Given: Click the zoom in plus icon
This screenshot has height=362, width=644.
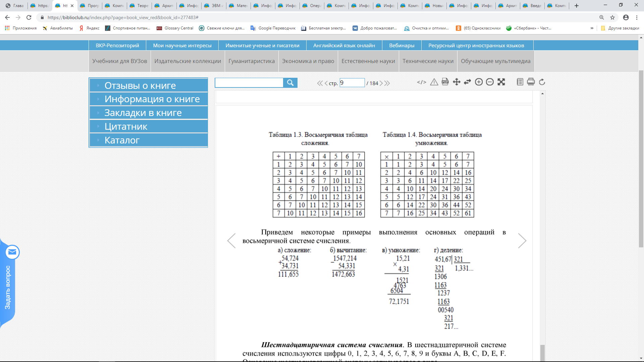Looking at the screenshot, I should 479,82.
